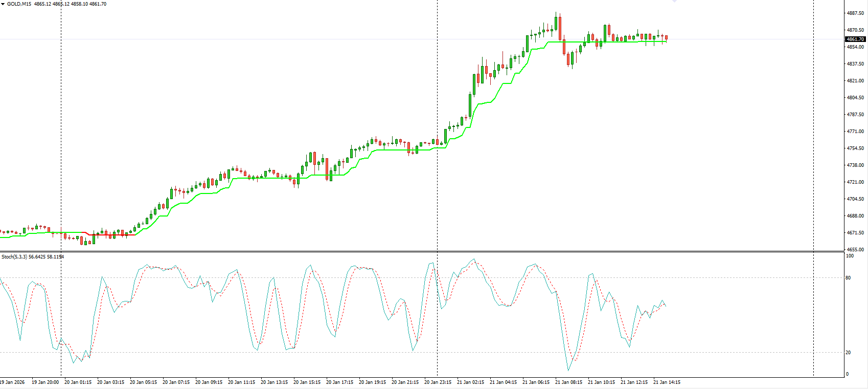The image size is (868, 389).
Task: Click the 20 Jan 15:15 time label
Action: [x=307, y=382]
